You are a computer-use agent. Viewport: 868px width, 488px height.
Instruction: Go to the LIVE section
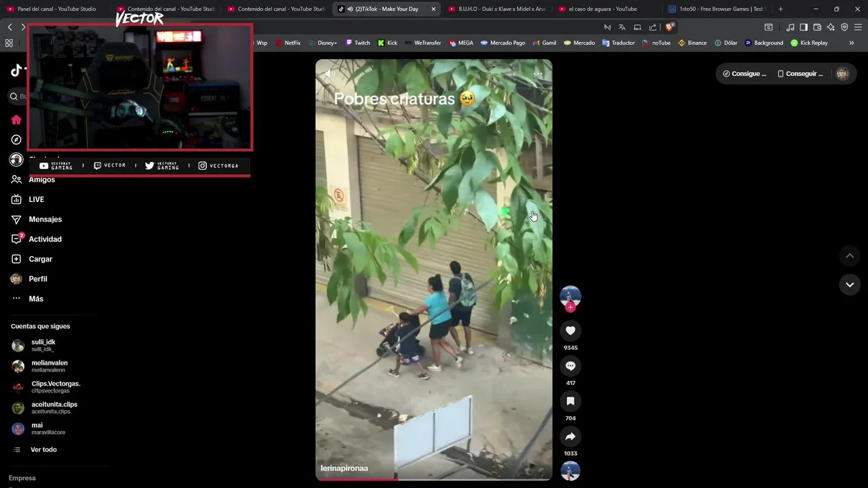28,199
